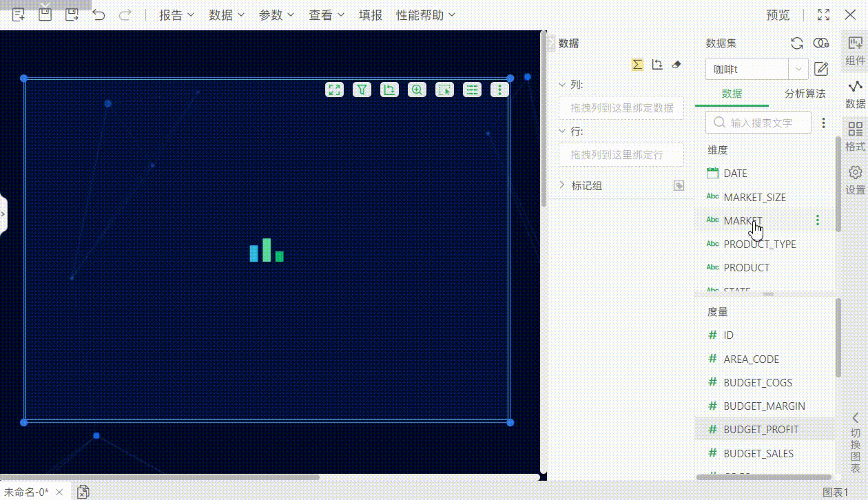The height and width of the screenshot is (500, 868).
Task: Click the chart zoom-in magnifier icon
Action: point(417,90)
